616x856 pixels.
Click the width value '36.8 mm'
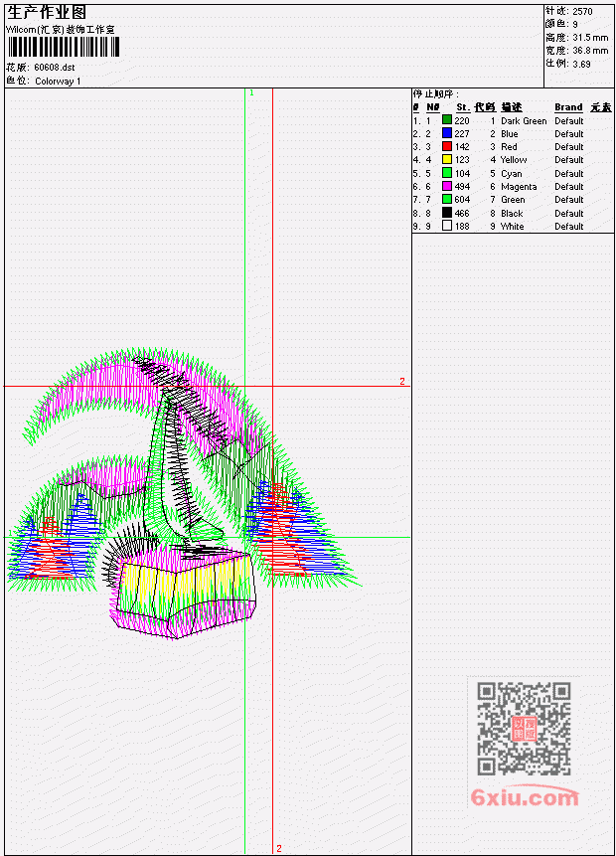590,51
